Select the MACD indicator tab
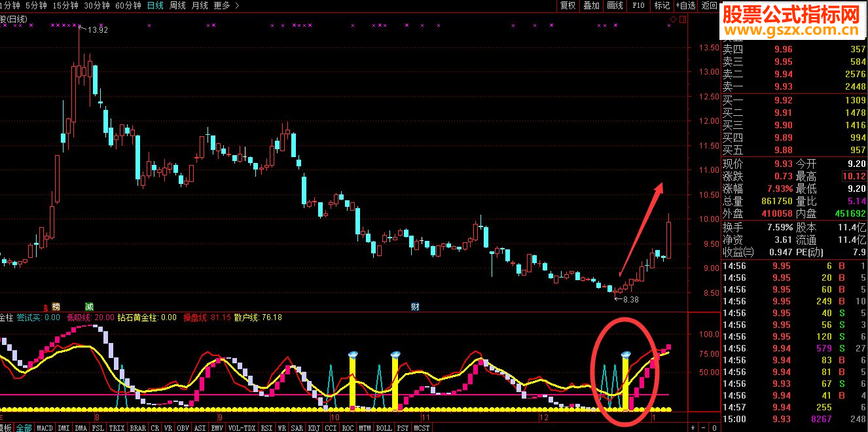 point(45,427)
